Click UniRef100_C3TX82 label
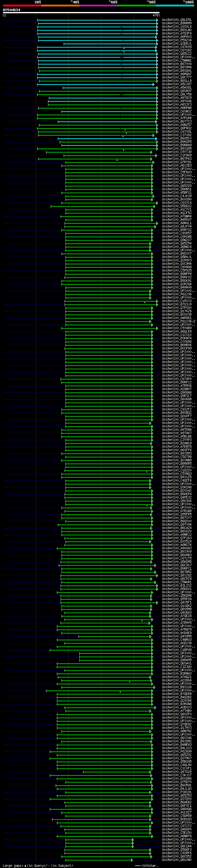Screen dimensions: 197x868 coord(176,135)
